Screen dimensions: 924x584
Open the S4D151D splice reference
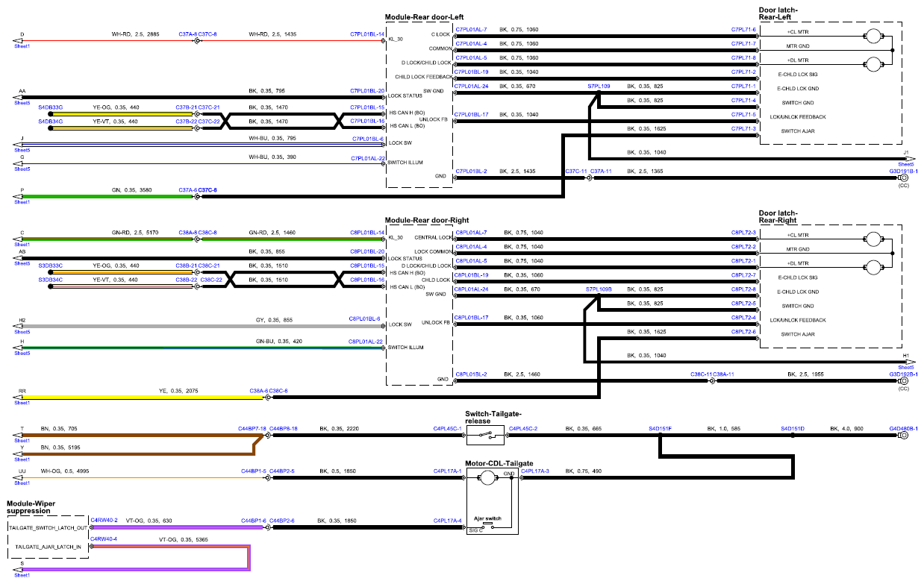pyautogui.click(x=793, y=429)
